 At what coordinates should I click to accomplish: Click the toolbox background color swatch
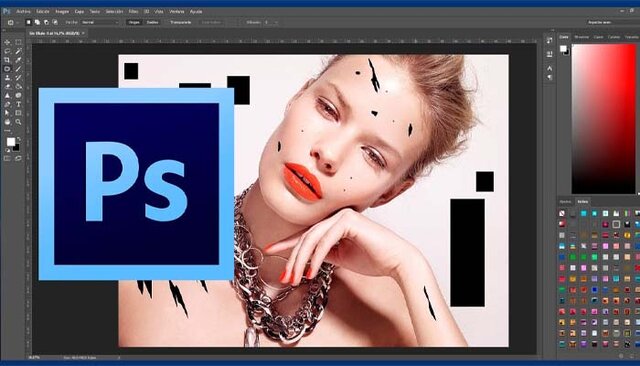(16, 147)
